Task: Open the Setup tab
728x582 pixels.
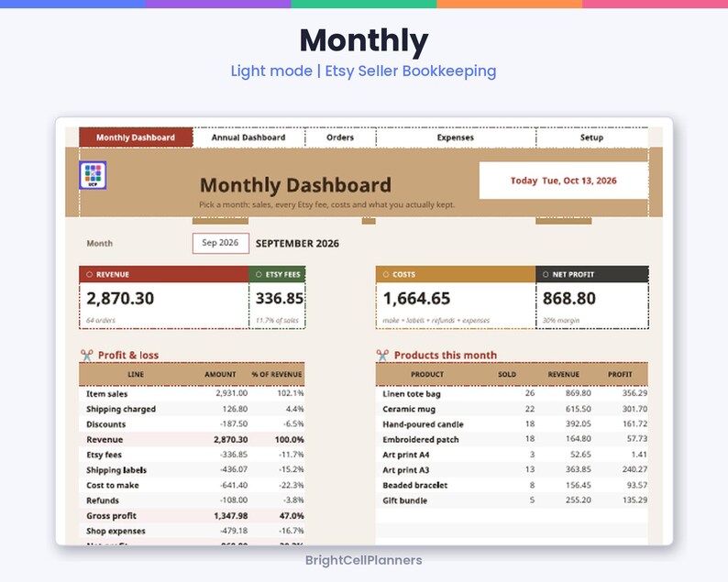Action: pyautogui.click(x=591, y=137)
